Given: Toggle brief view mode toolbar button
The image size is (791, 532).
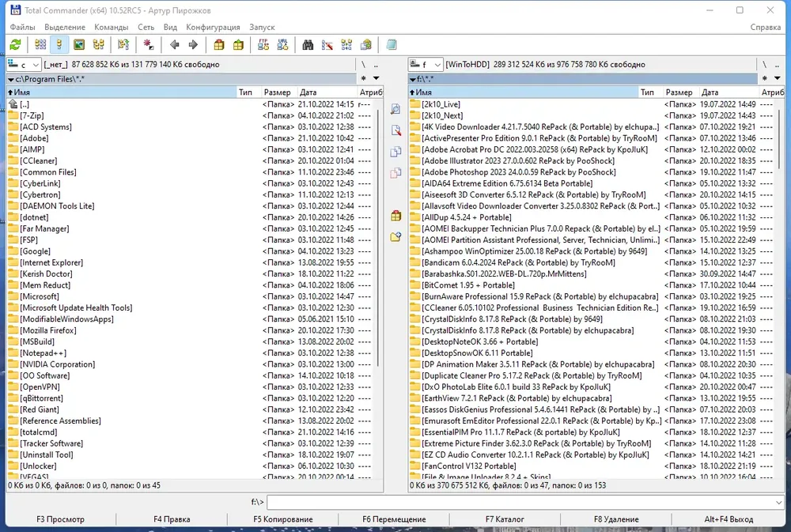Looking at the screenshot, I should tap(40, 45).
